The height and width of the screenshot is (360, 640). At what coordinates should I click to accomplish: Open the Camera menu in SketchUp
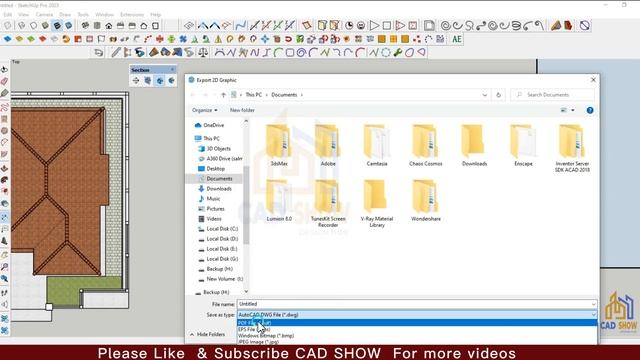tap(44, 15)
